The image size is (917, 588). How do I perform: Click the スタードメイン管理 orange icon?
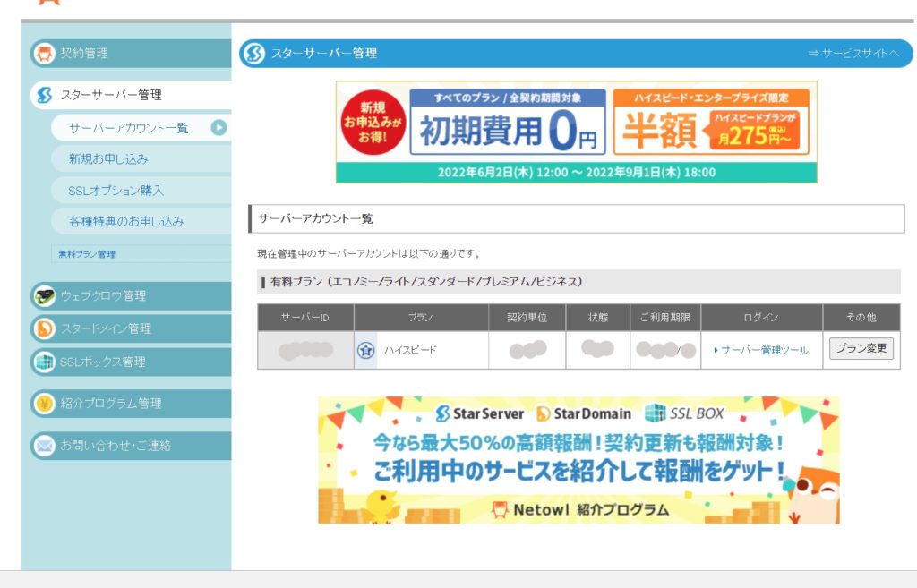[44, 328]
